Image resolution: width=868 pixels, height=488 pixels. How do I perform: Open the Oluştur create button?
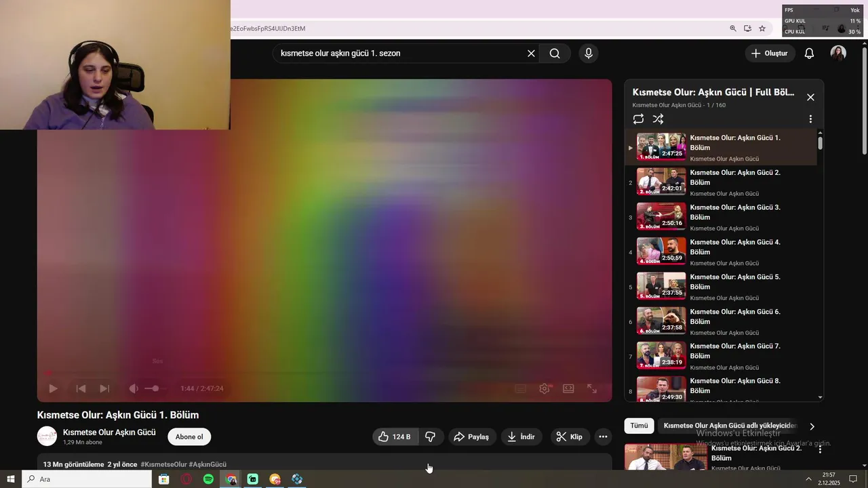pyautogui.click(x=770, y=54)
